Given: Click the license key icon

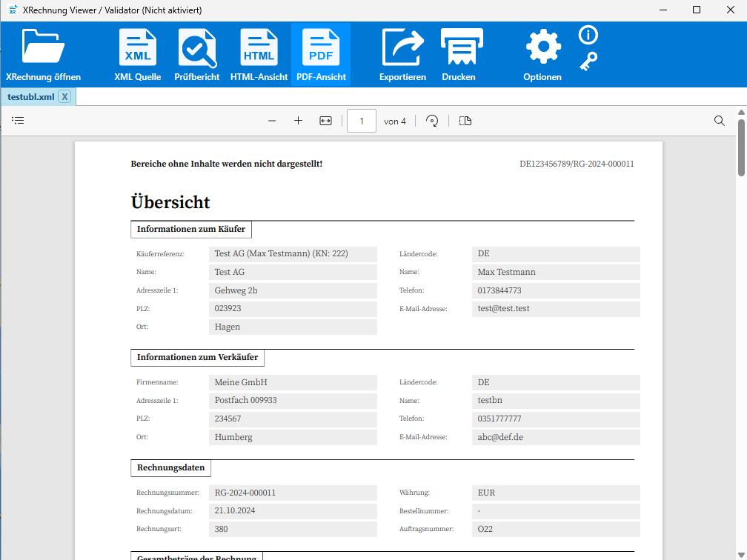Looking at the screenshot, I should click(x=588, y=61).
